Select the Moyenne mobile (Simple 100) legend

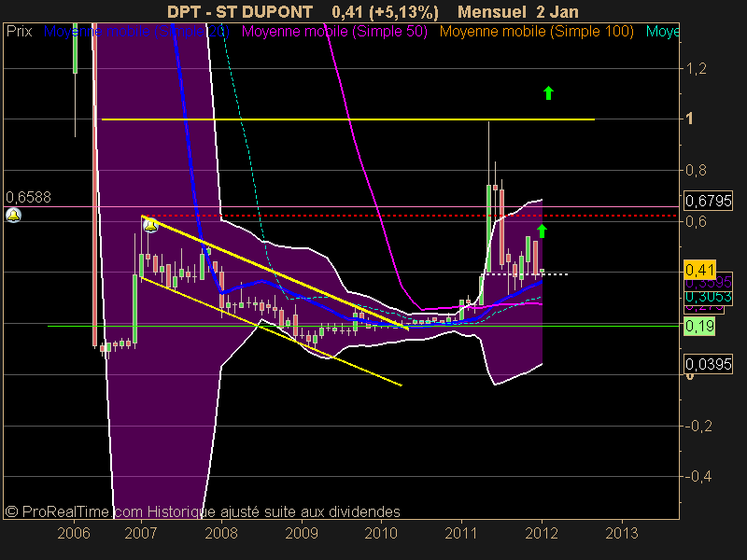536,32
